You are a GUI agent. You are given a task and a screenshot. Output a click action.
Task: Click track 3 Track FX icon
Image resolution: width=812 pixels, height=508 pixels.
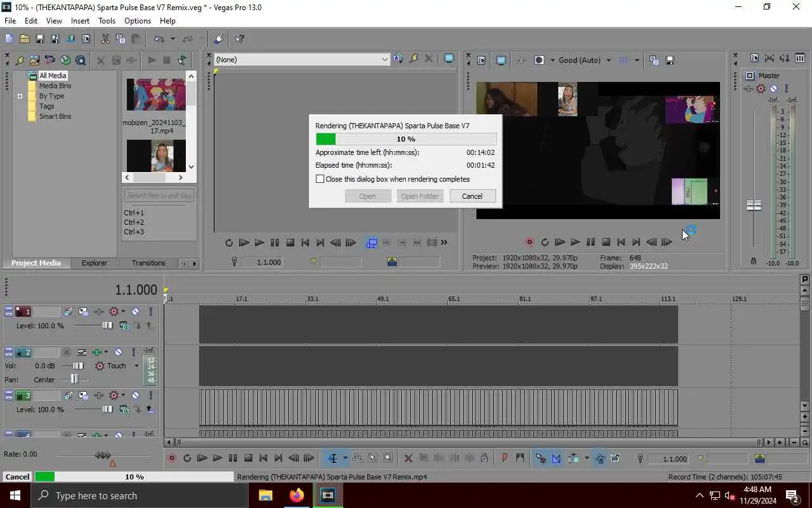99,396
